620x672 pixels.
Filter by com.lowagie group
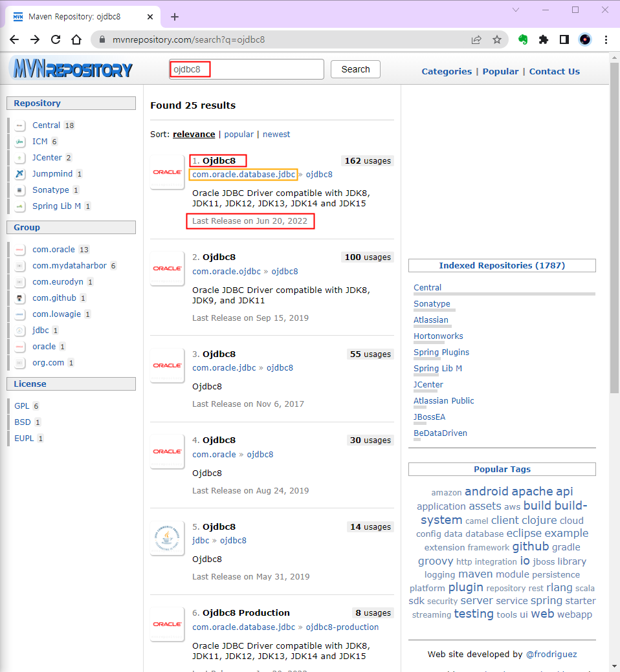[56, 314]
